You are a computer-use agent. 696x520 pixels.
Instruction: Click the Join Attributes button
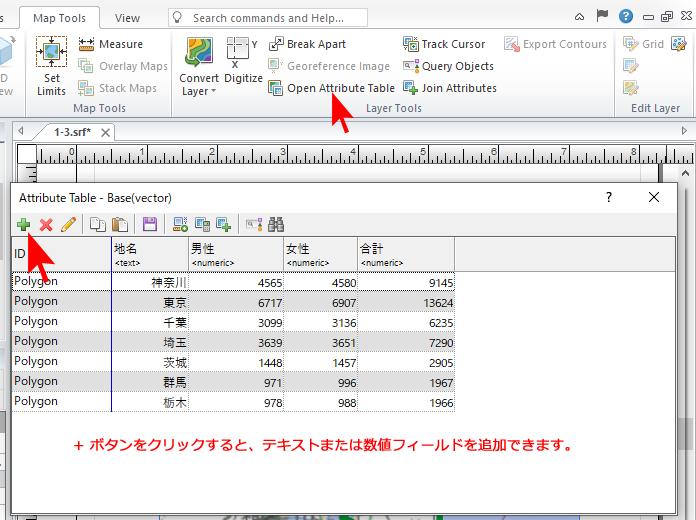[x=450, y=88]
